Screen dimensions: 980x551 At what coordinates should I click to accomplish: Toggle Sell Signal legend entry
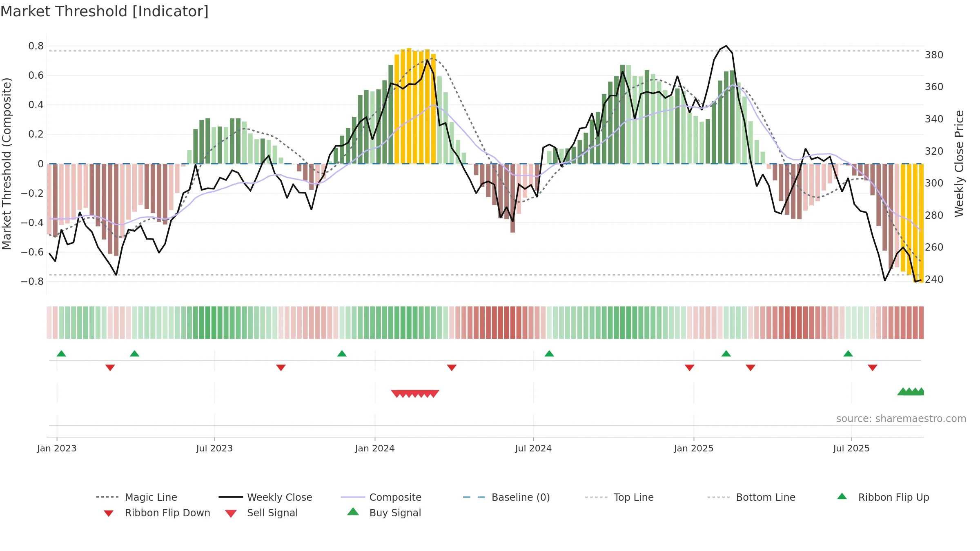click(x=261, y=513)
